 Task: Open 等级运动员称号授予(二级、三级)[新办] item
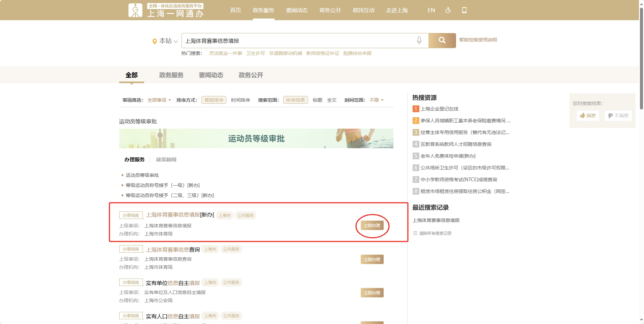[x=170, y=195]
